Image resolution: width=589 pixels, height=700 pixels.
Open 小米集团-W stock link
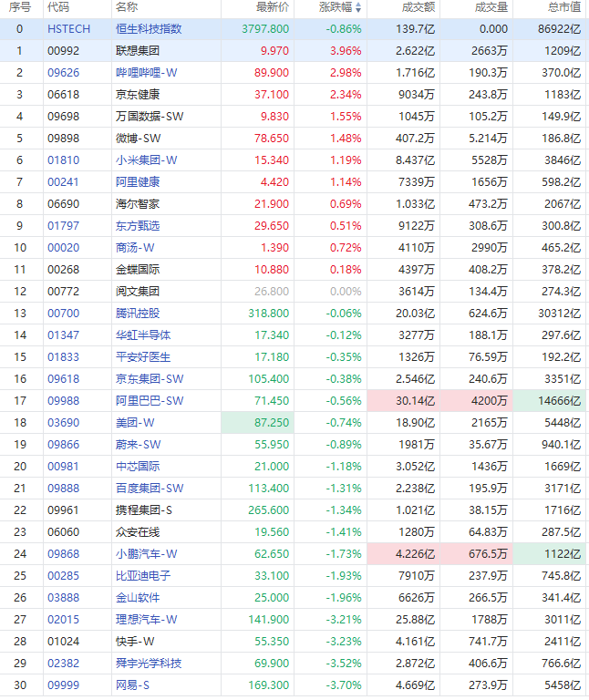click(147, 160)
